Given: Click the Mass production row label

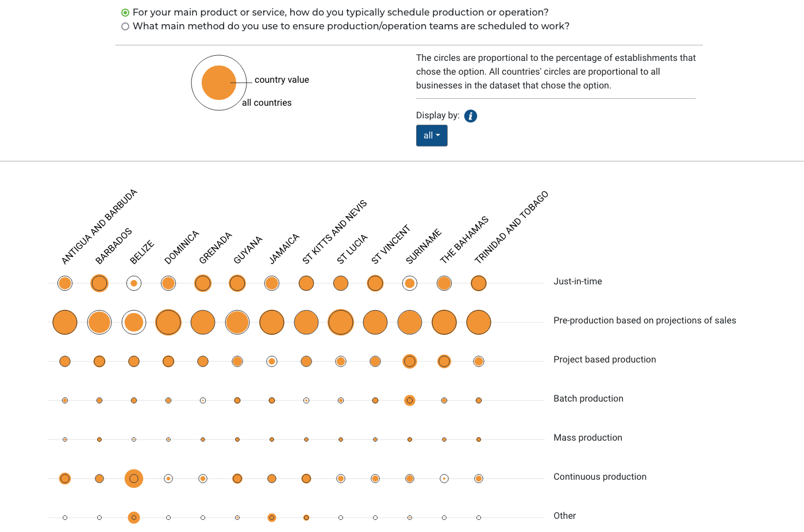Looking at the screenshot, I should point(588,438).
